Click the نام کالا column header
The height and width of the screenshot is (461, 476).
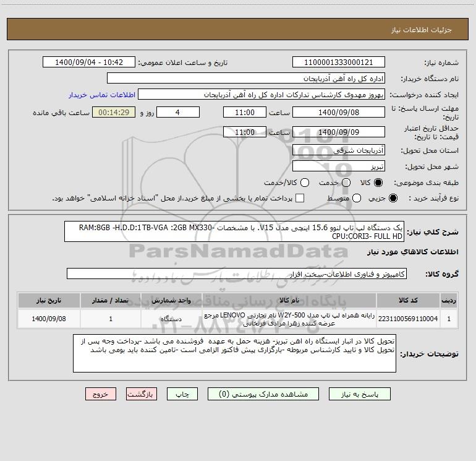tap(289, 300)
